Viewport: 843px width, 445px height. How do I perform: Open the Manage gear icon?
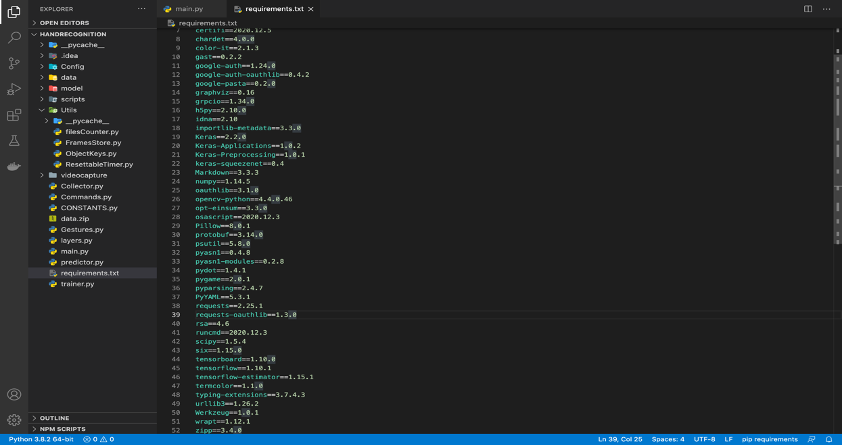coord(14,420)
